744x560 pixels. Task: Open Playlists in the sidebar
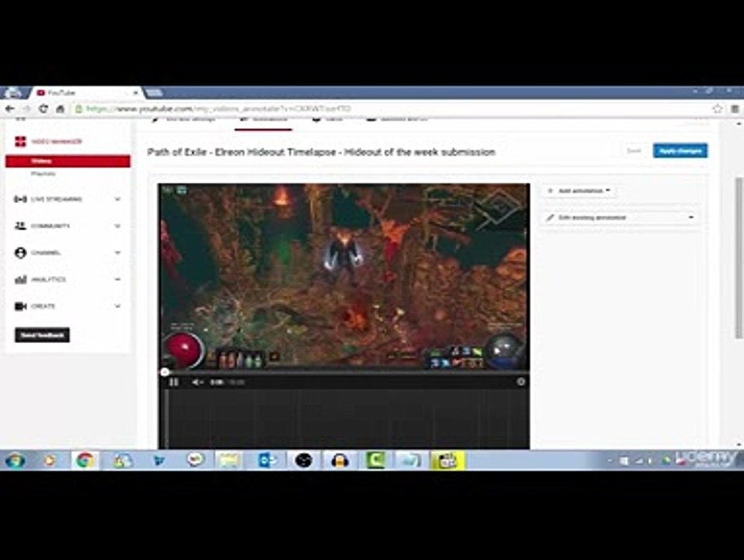click(44, 173)
